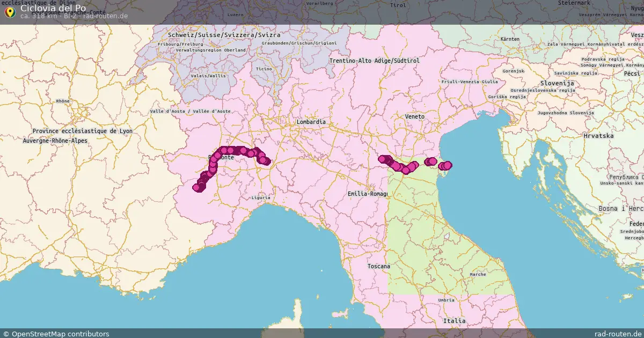Image resolution: width=644 pixels, height=338 pixels.
Task: Click the Hrvatska country label
Action: click(598, 136)
